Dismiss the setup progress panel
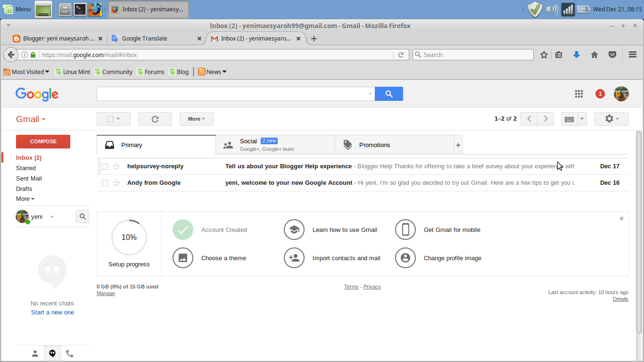 coord(621,218)
